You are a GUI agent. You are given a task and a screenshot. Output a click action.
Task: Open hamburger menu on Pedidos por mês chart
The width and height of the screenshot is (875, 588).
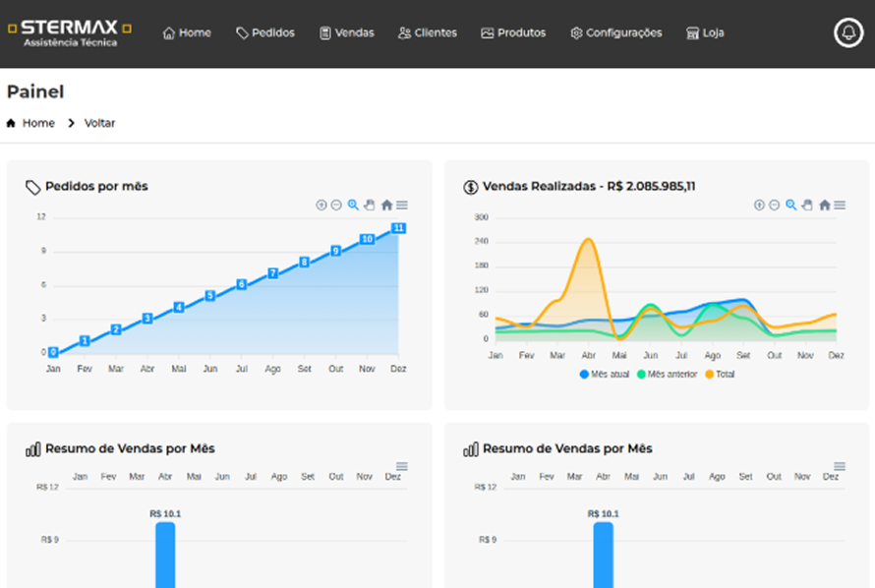pos(402,205)
